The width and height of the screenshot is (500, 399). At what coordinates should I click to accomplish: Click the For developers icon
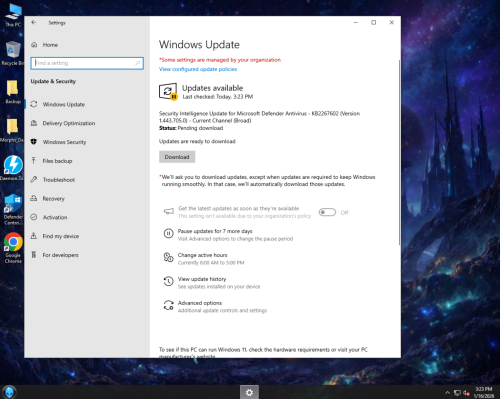pos(34,255)
